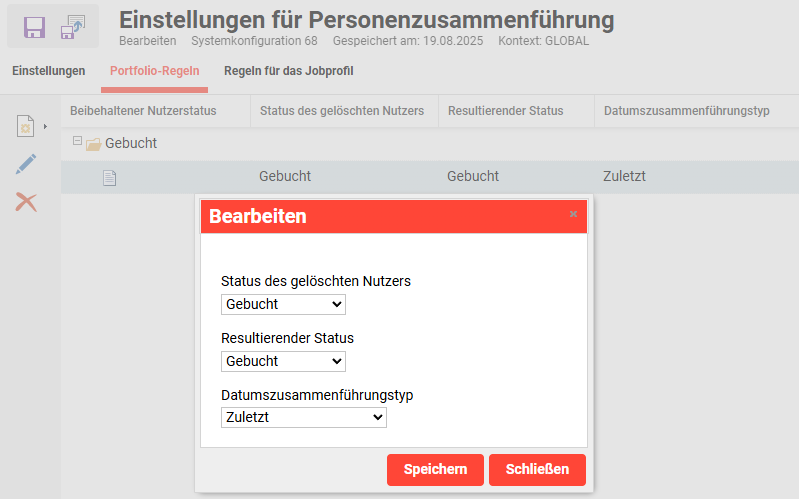Click the Beibehaltener Nutzerstatus column header
The width and height of the screenshot is (799, 499).
[143, 110]
